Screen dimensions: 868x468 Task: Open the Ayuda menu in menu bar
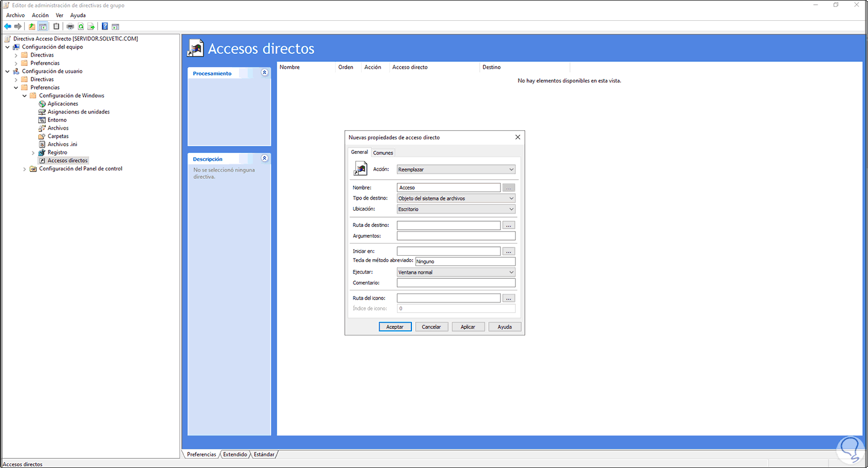click(78, 15)
